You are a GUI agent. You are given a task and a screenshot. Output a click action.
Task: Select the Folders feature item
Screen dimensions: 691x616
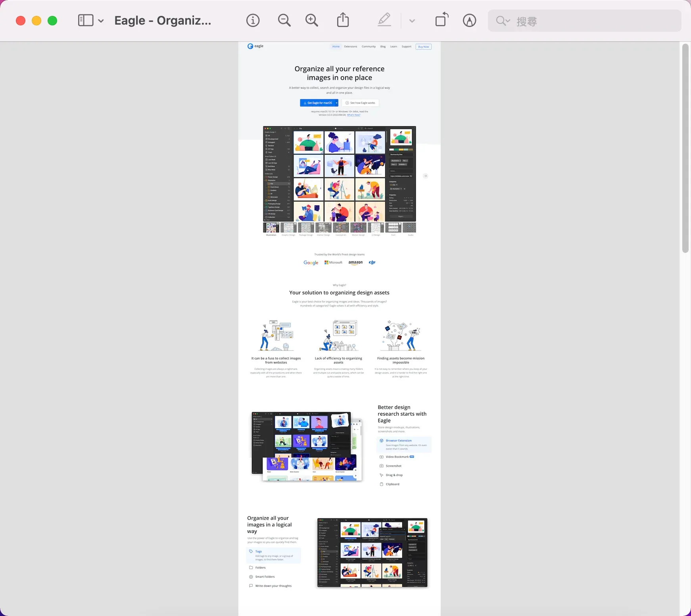point(257,568)
